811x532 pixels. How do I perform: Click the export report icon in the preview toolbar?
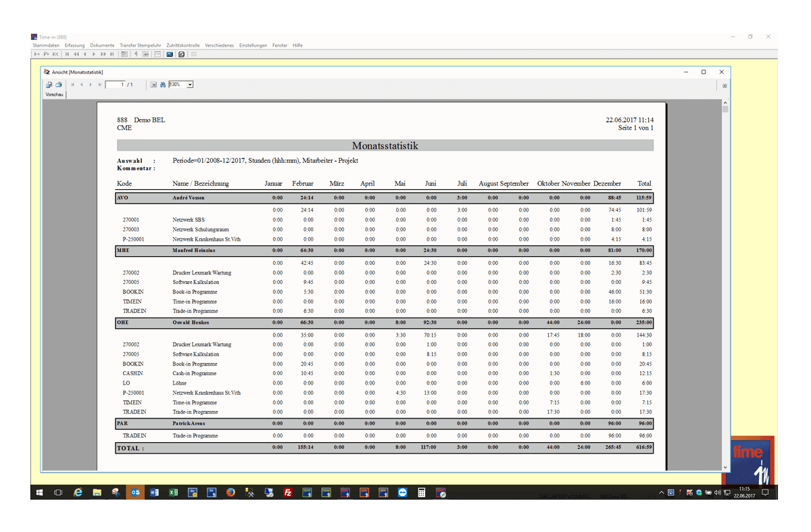49,84
